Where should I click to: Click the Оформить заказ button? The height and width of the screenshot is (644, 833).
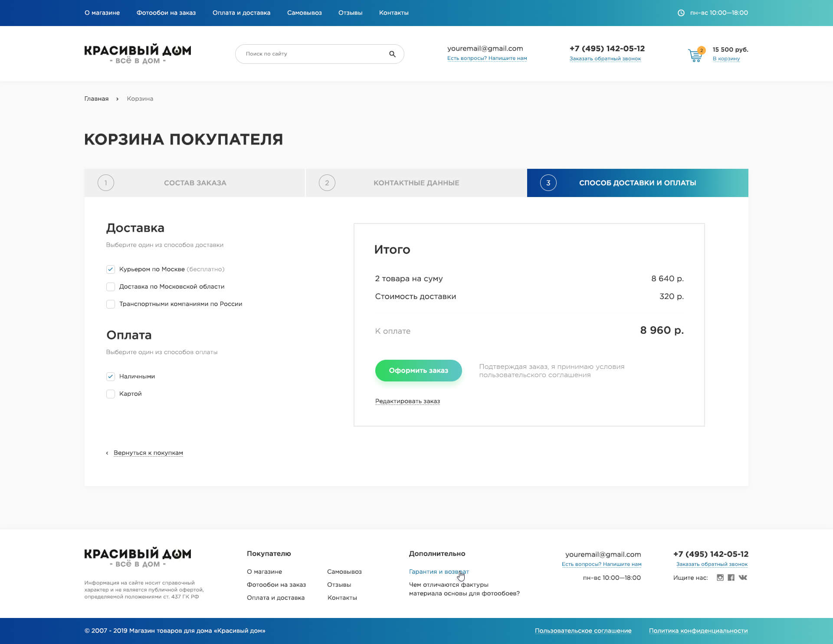[418, 371]
